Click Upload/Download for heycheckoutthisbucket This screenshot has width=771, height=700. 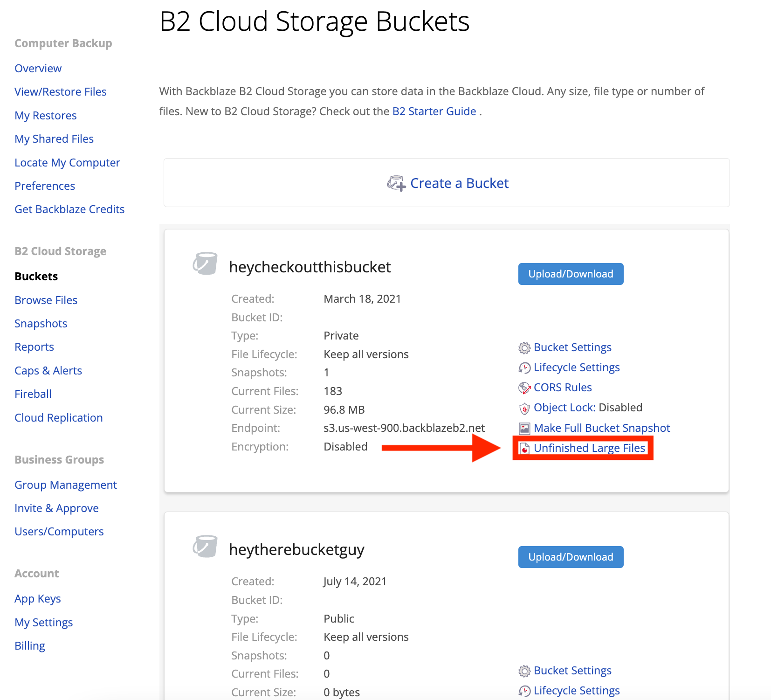click(571, 274)
